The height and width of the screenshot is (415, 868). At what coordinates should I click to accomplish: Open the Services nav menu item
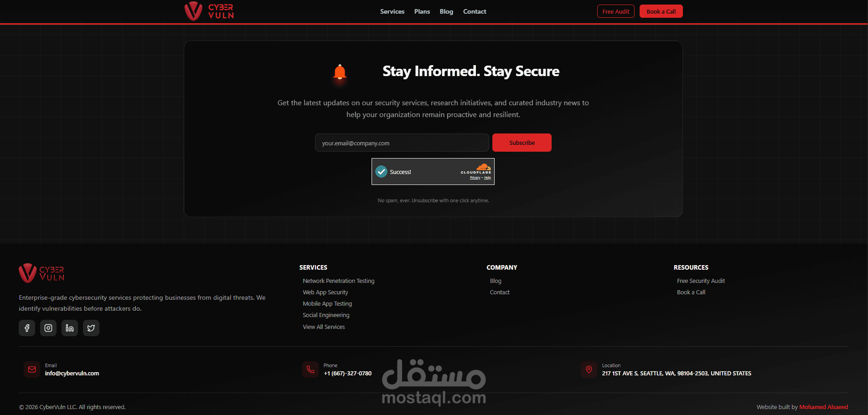392,11
